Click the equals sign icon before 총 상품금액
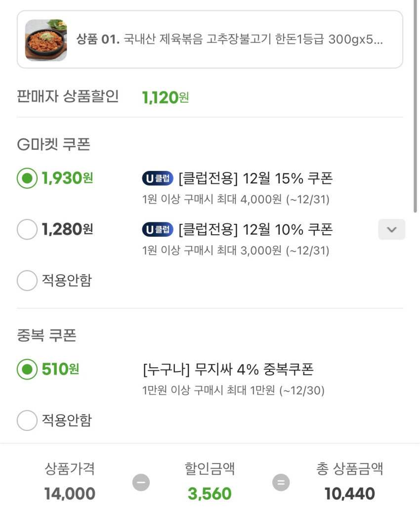The width and height of the screenshot is (420, 511). pos(281,482)
